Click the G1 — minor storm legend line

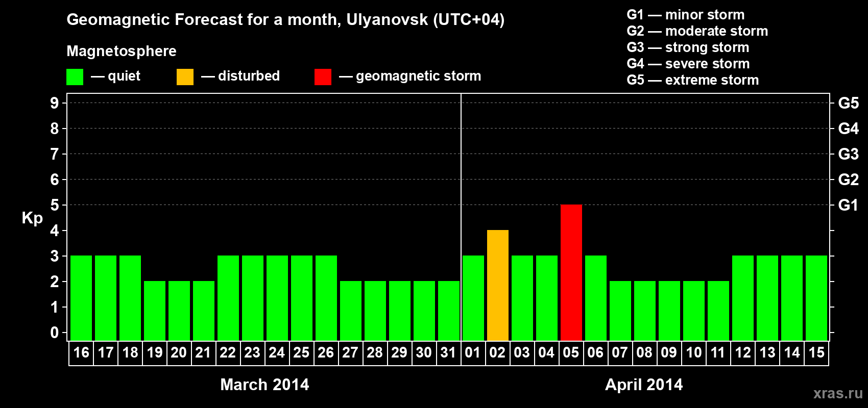[686, 15]
